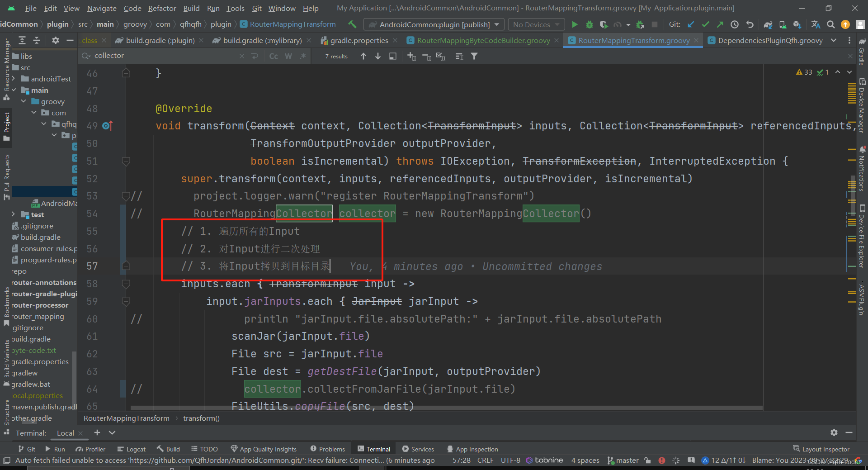Click transform() breadcrumb

coord(201,418)
